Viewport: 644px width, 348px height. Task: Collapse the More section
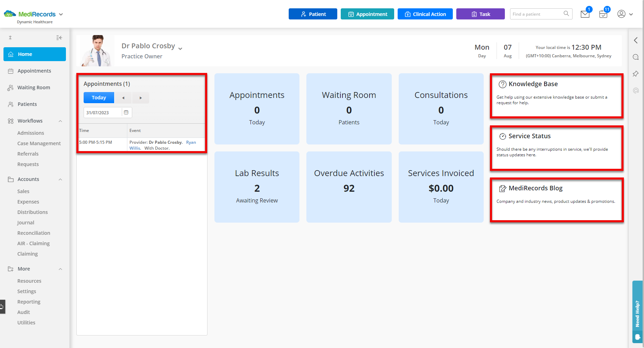click(x=60, y=269)
